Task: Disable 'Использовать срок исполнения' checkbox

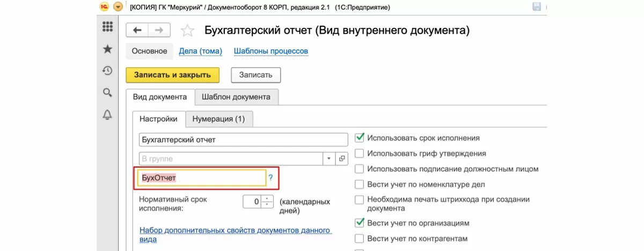Action: point(360,138)
